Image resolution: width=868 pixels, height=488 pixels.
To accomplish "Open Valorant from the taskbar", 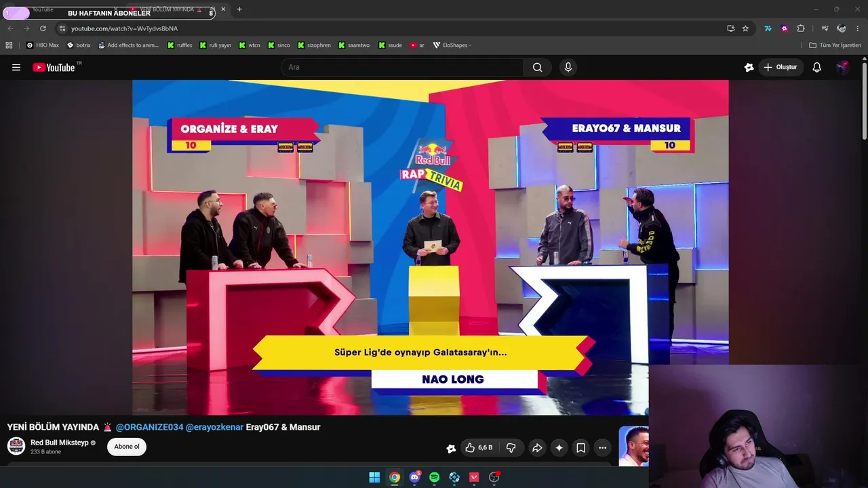I will point(474,477).
